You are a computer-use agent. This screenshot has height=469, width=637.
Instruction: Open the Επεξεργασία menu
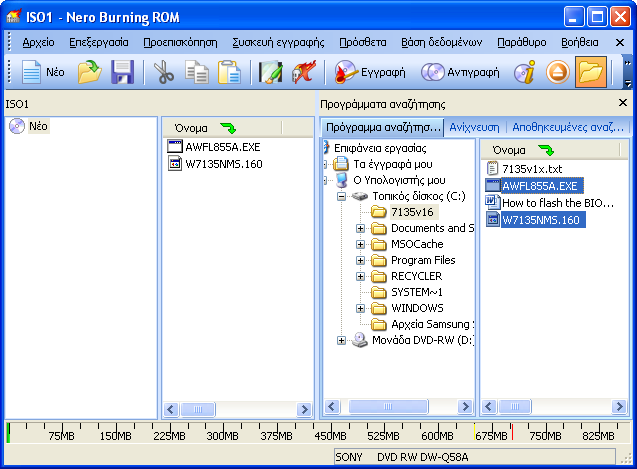[x=99, y=42]
